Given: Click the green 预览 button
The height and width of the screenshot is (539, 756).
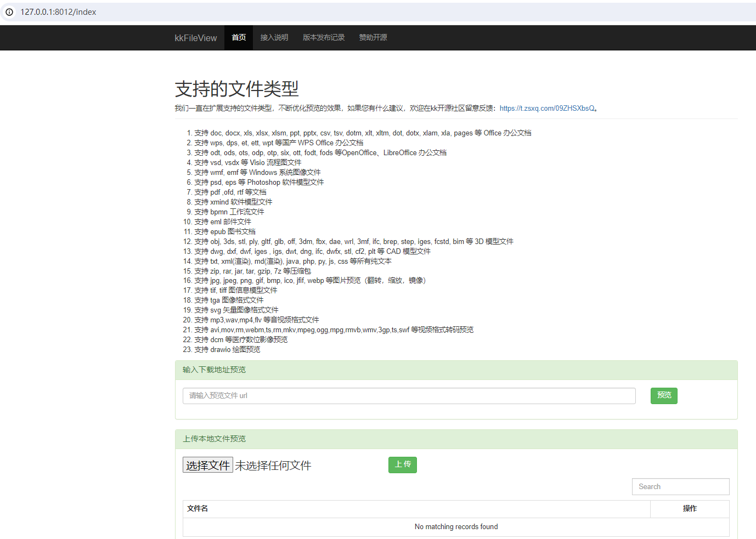Looking at the screenshot, I should pos(664,396).
